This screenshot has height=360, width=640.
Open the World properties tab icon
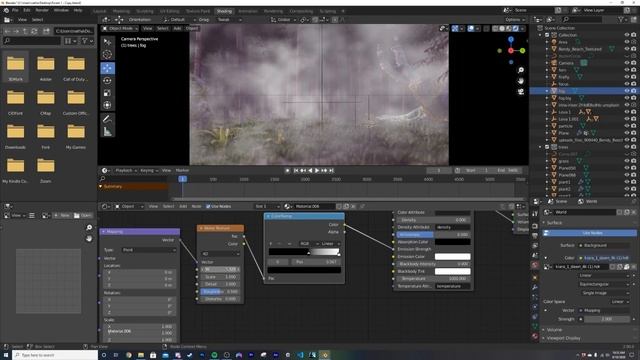pos(535,265)
